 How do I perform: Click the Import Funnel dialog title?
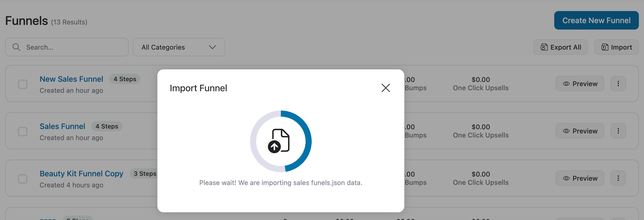[x=198, y=88]
